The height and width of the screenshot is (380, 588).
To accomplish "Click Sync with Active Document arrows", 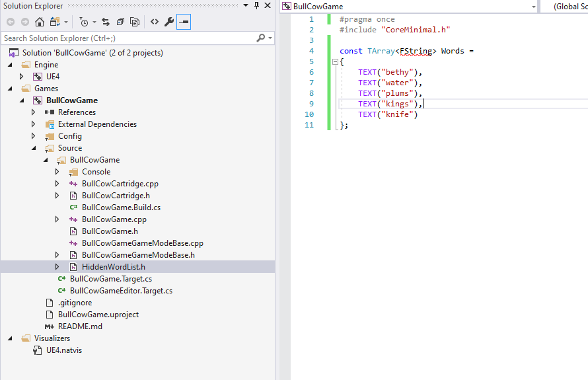I will (105, 22).
